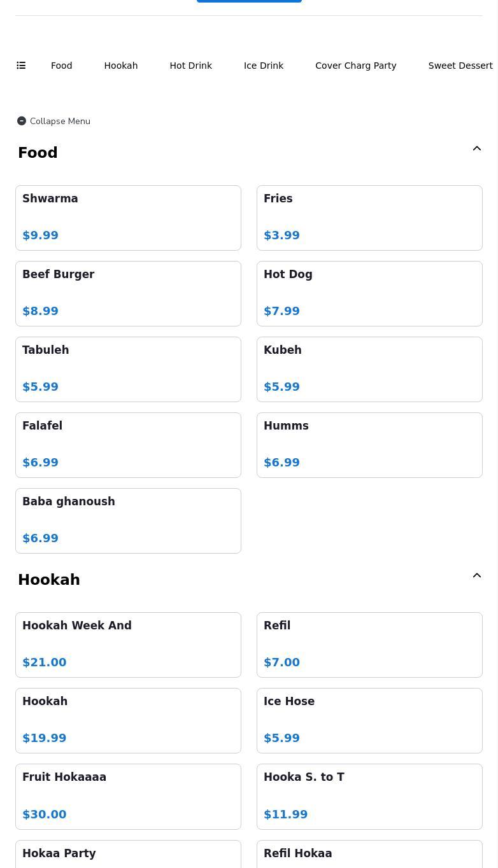The height and width of the screenshot is (868, 498).
Task: Open the Sweet Dessert category
Action: point(460,66)
